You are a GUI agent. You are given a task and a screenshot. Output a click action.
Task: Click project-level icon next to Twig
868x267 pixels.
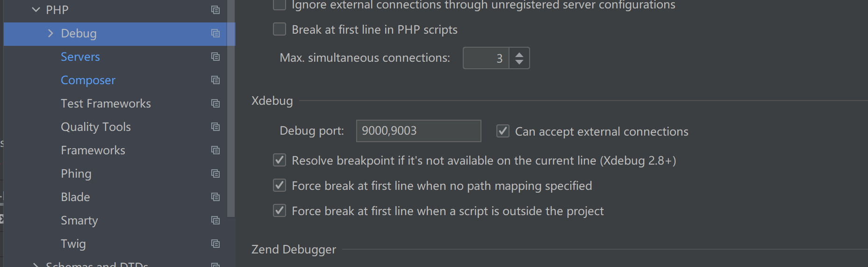[215, 244]
